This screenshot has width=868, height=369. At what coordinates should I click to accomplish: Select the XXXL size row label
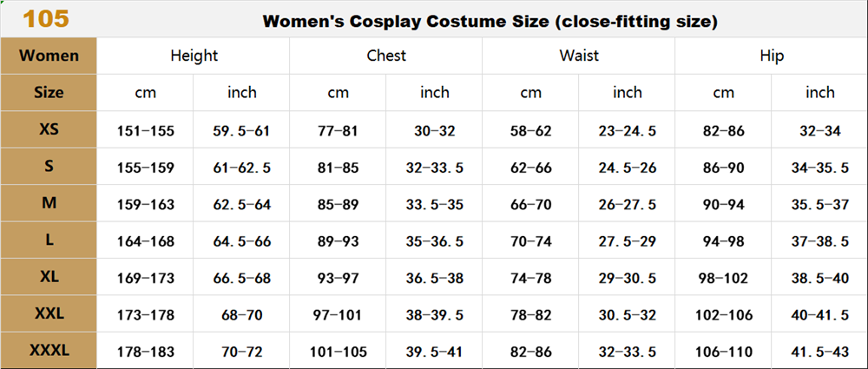point(49,350)
